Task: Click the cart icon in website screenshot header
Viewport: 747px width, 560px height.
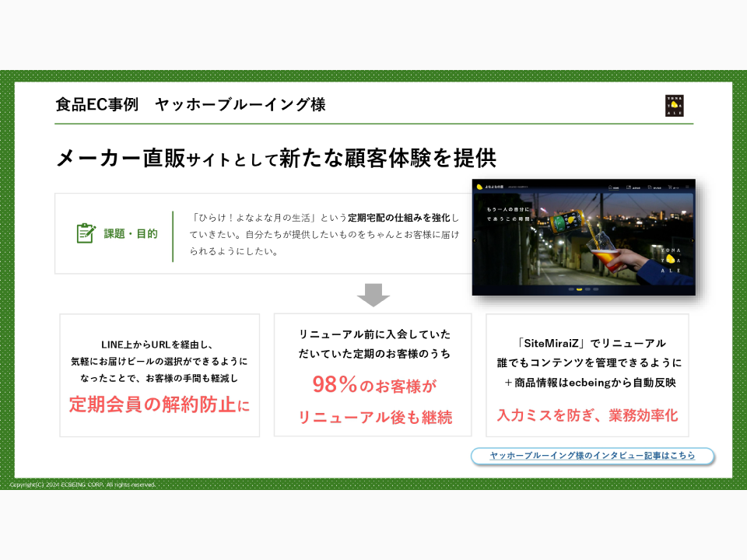Action: click(670, 187)
